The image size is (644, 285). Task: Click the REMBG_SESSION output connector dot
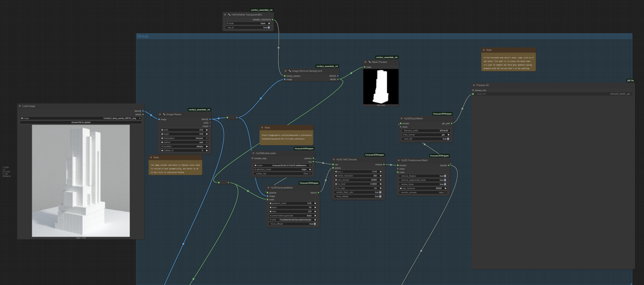tap(272, 19)
